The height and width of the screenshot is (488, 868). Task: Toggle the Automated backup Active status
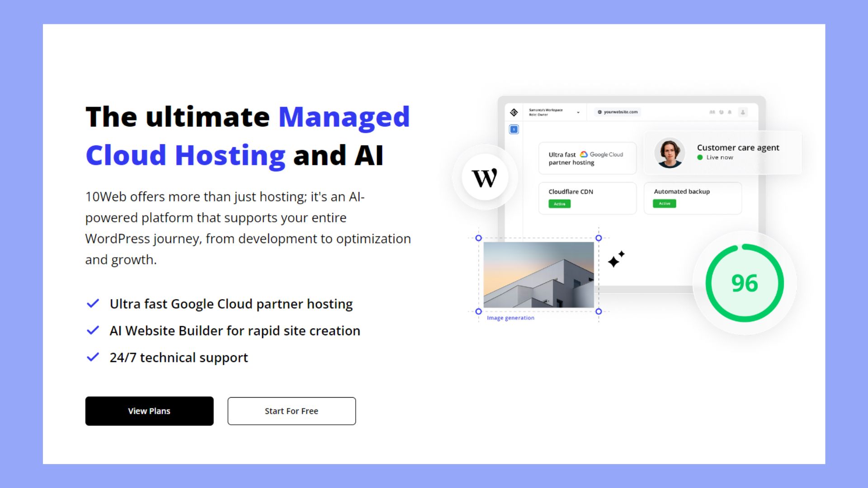(x=664, y=204)
